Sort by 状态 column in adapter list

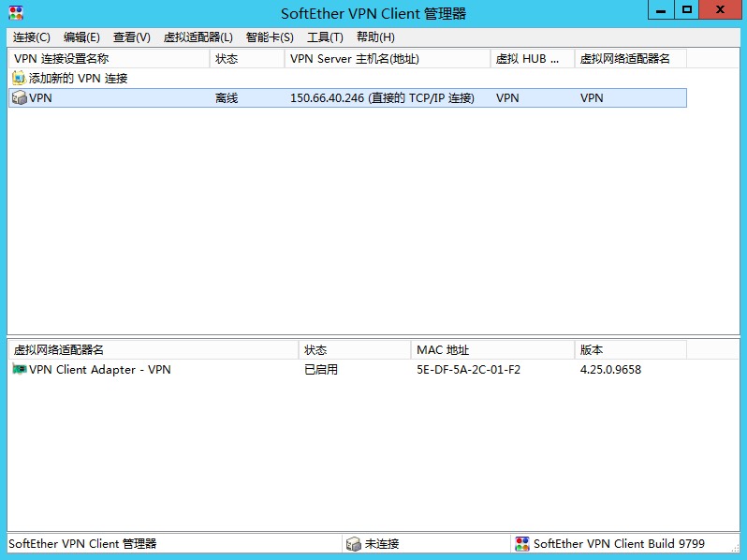coord(355,350)
